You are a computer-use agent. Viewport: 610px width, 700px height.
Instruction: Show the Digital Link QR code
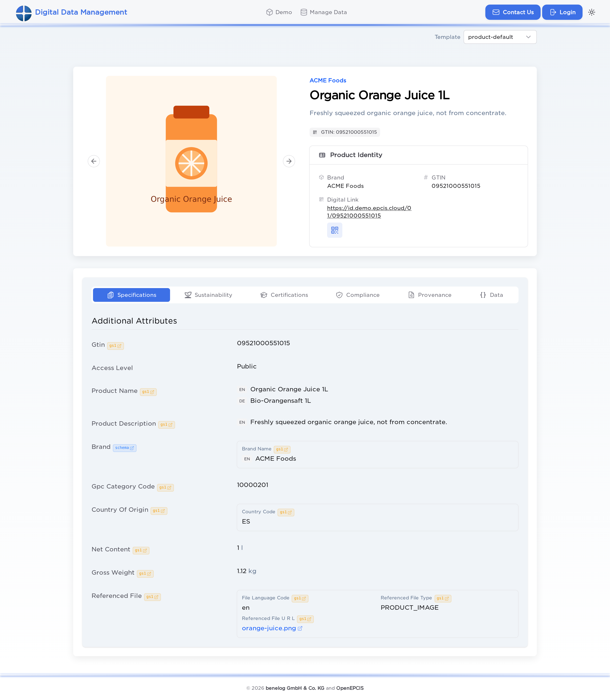coord(335,230)
